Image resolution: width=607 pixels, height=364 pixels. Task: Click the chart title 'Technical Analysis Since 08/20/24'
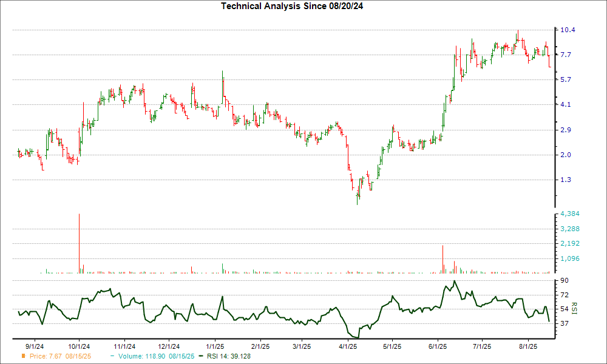click(x=292, y=6)
